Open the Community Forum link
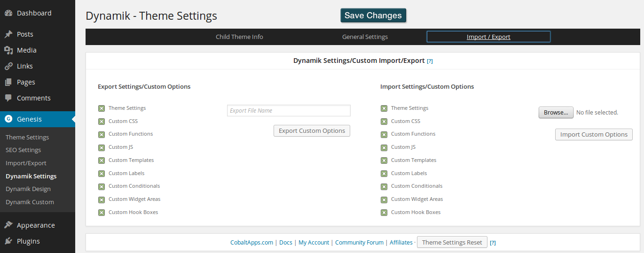The height and width of the screenshot is (253, 644). click(359, 243)
